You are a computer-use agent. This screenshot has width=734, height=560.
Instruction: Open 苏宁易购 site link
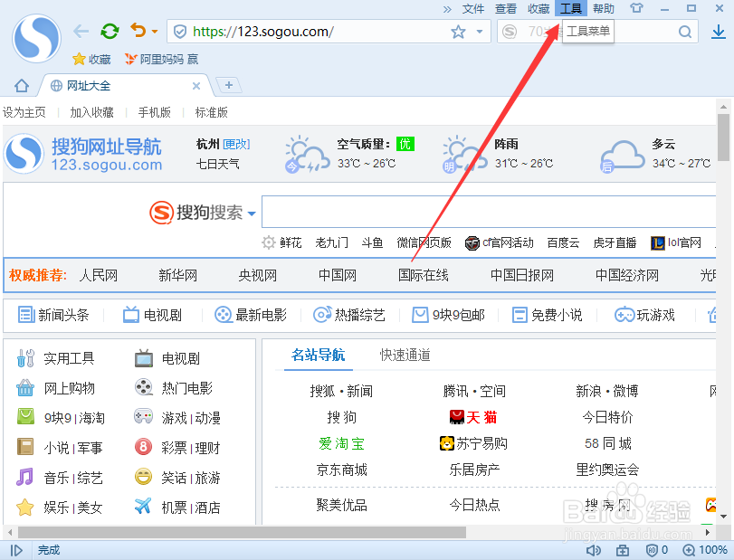tap(473, 443)
